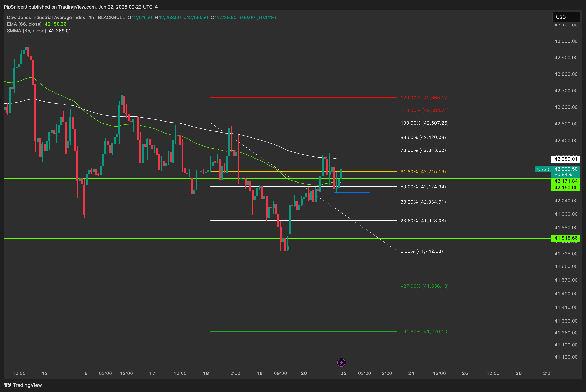Click the date 22 on time axis
The width and height of the screenshot is (586, 392).
pyautogui.click(x=344, y=373)
